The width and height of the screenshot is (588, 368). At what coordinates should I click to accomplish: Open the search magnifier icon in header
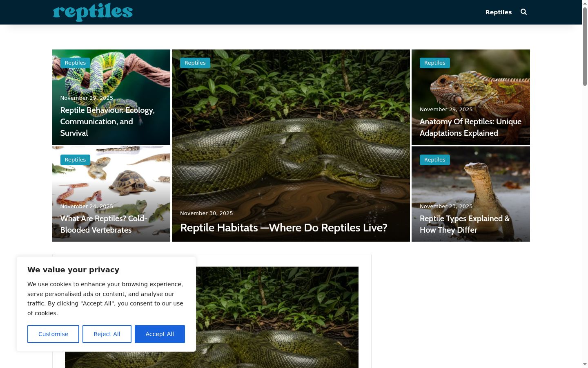(523, 12)
